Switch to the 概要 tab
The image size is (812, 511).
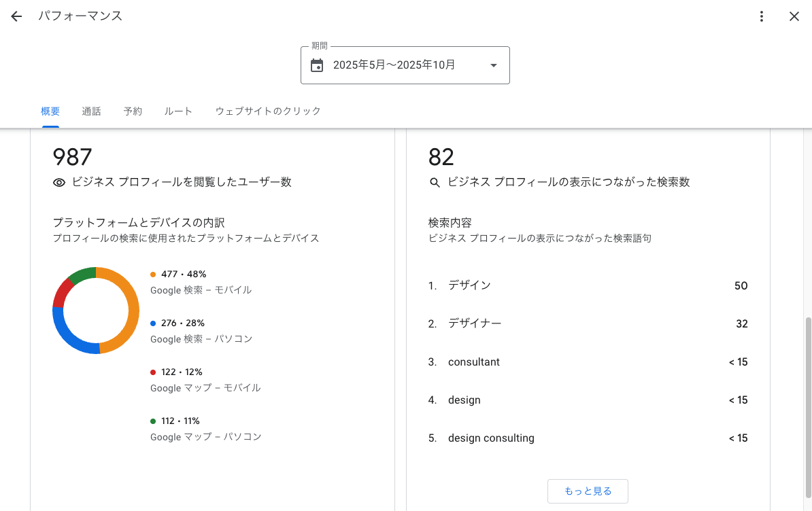tap(50, 111)
